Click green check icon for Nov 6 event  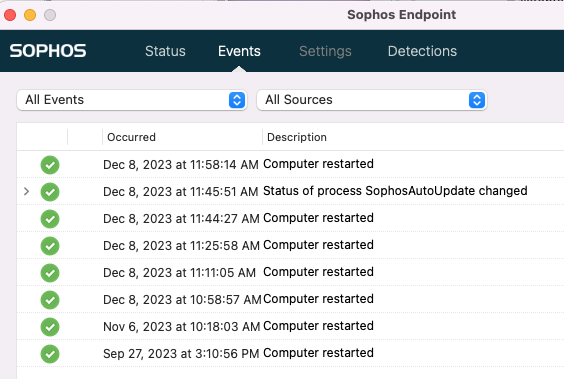[x=50, y=327]
